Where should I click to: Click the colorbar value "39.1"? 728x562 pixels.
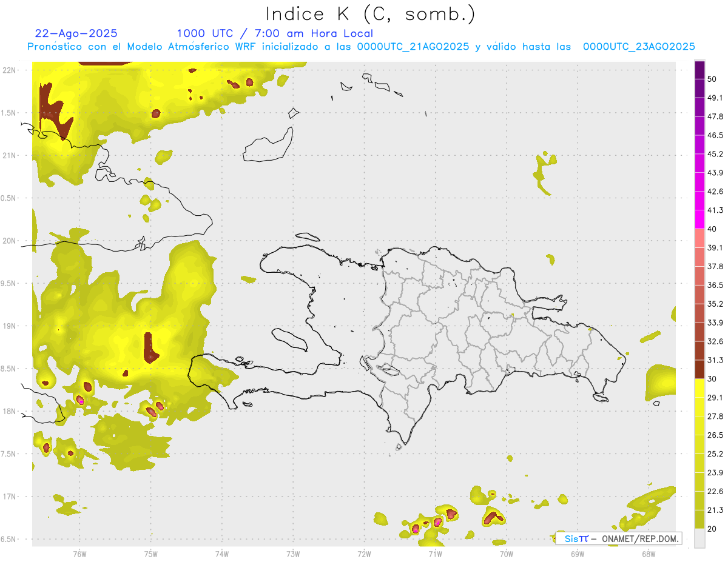[x=715, y=248]
